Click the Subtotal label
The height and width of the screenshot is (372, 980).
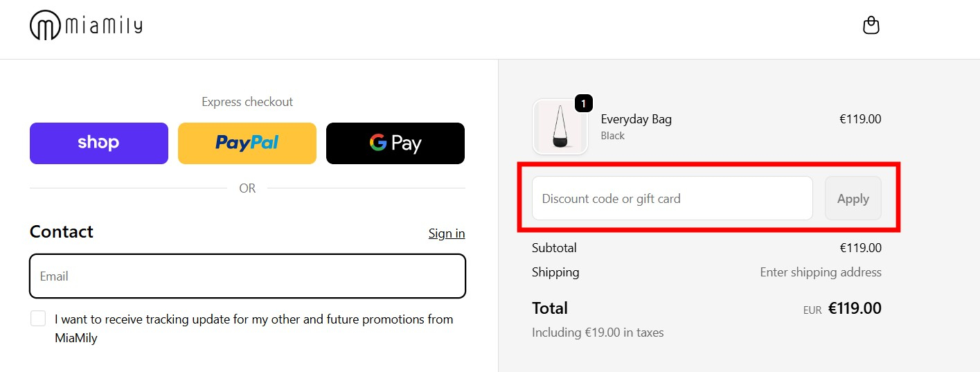(x=554, y=248)
